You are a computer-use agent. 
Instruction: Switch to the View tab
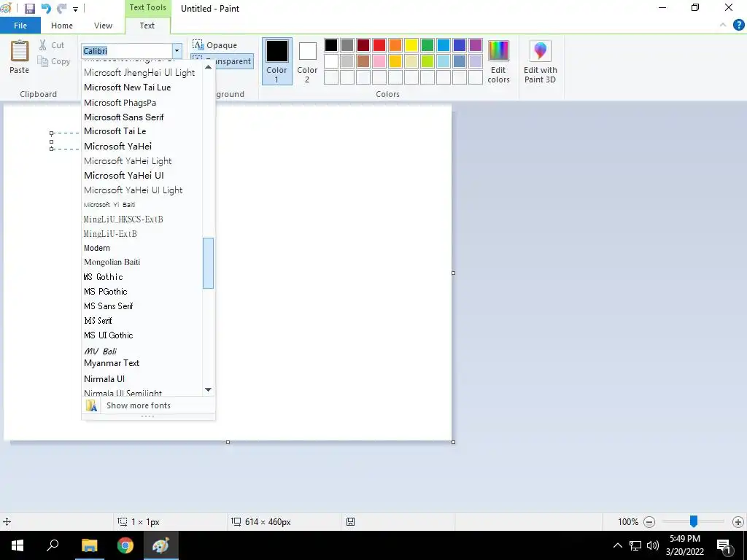coord(103,26)
